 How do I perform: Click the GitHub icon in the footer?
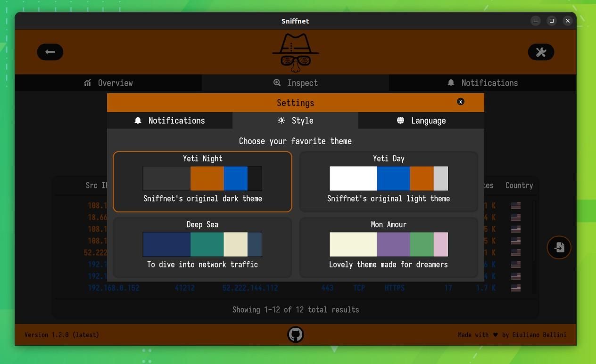[296, 334]
